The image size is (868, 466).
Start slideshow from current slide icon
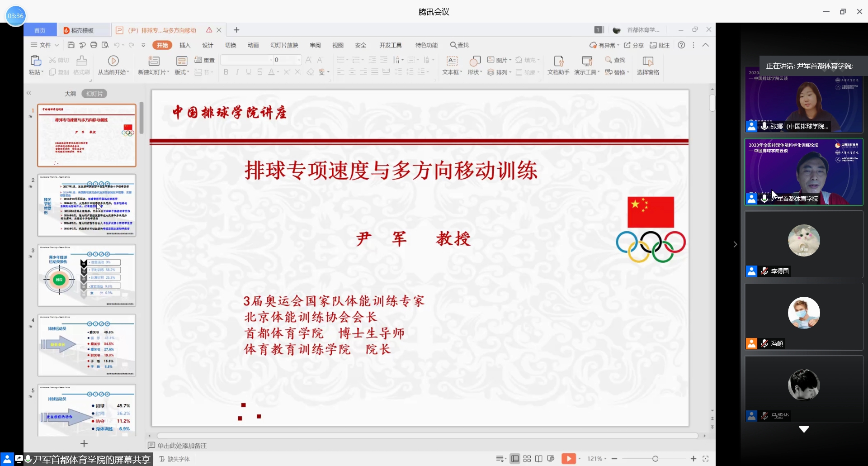(x=113, y=61)
